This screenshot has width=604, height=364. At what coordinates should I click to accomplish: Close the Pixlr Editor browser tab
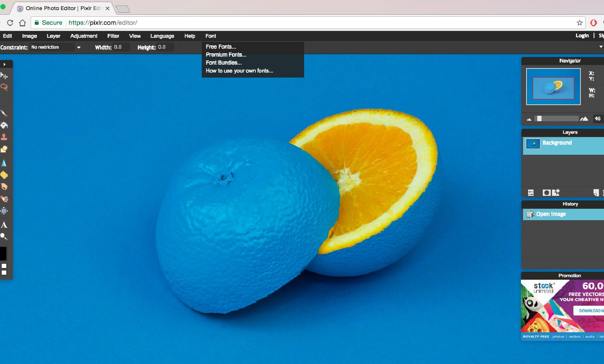108,8
